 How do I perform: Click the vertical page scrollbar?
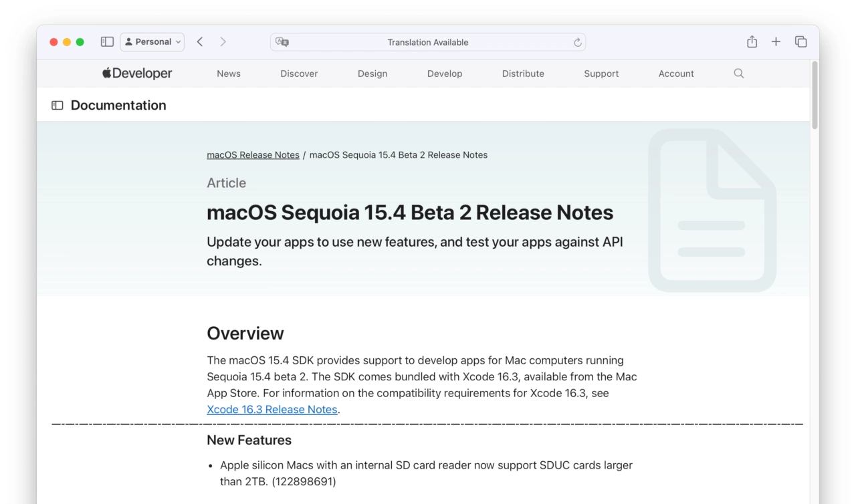tap(815, 95)
